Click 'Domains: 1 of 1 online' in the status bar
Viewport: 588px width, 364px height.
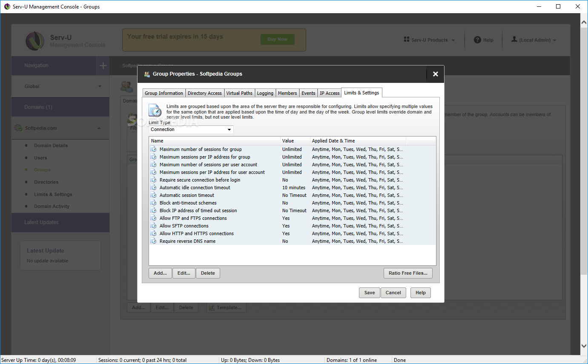click(x=352, y=360)
